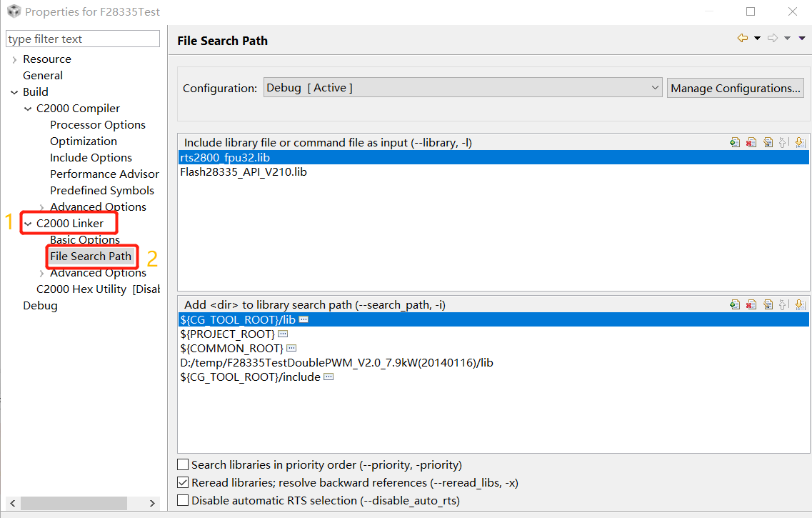Click Add icon in library file list toolbar
Viewport: 812px width, 518px height.
[734, 142]
